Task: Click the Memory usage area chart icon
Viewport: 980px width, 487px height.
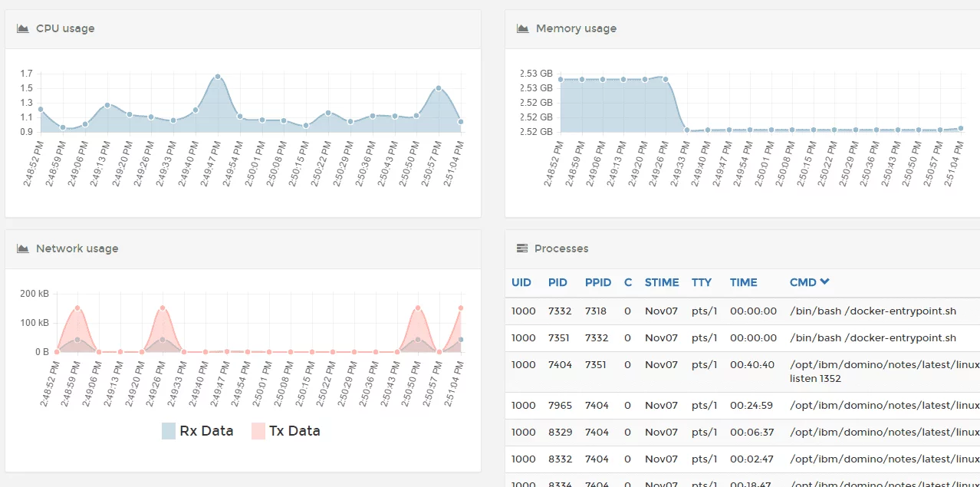Action: [x=523, y=28]
